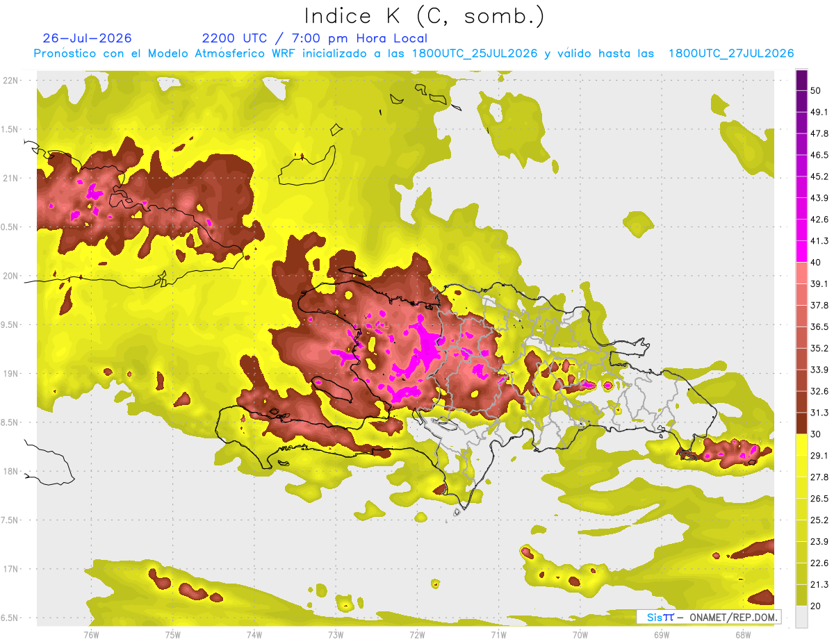Click the "18N" latitude label
Image resolution: width=834 pixels, height=644 pixels.
[x=12, y=472]
